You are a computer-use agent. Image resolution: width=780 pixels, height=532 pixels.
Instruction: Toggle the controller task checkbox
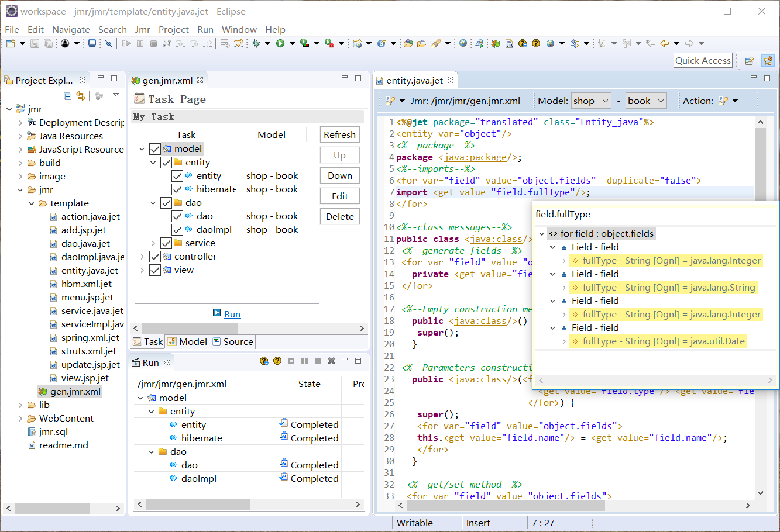[154, 256]
